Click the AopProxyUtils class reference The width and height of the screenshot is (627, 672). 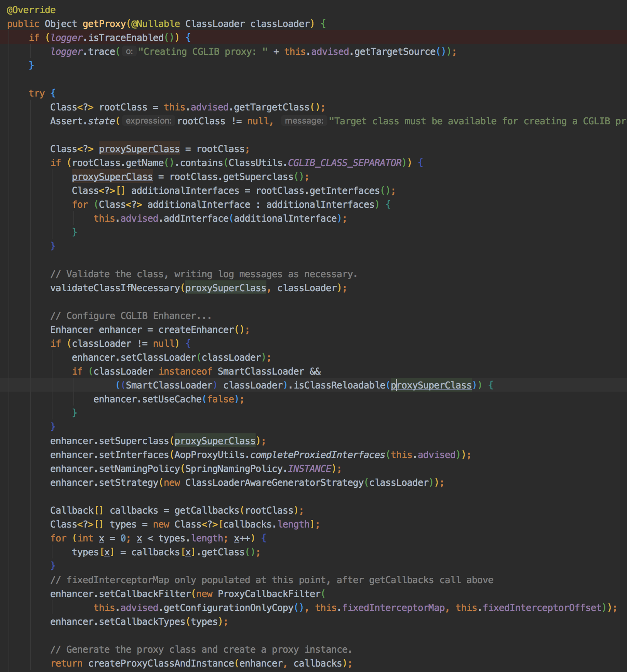point(210,455)
